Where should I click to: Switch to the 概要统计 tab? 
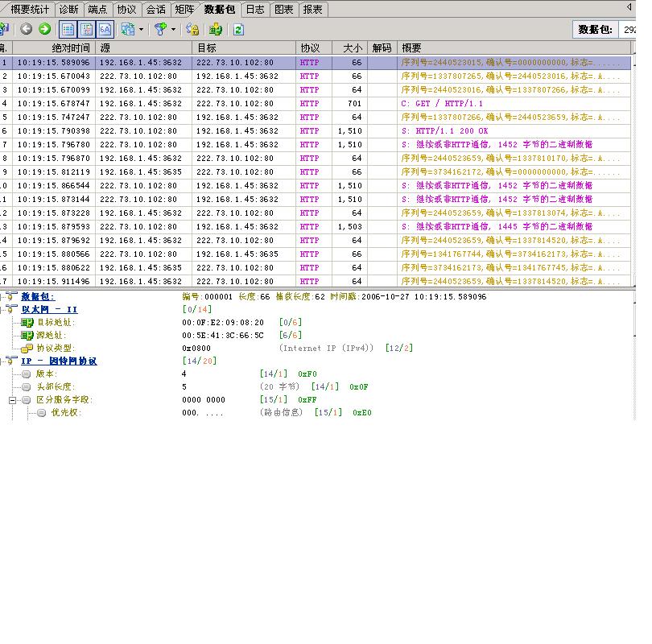(29, 10)
